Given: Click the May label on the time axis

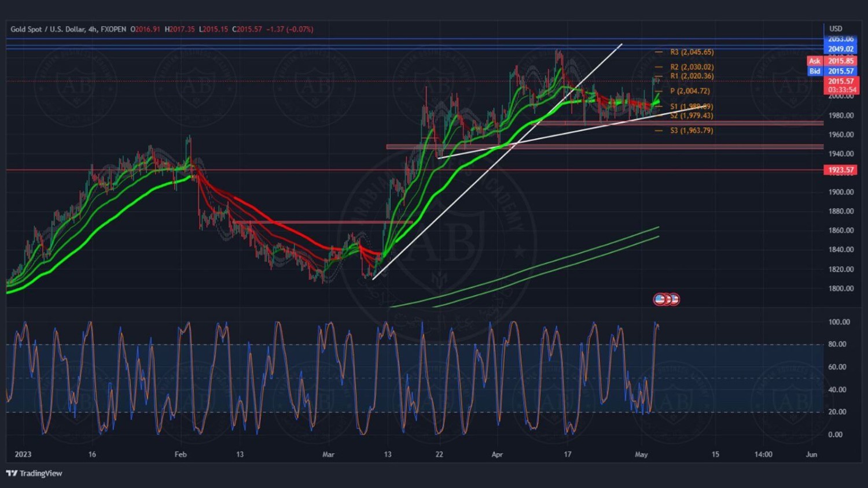Looking at the screenshot, I should pos(641,454).
